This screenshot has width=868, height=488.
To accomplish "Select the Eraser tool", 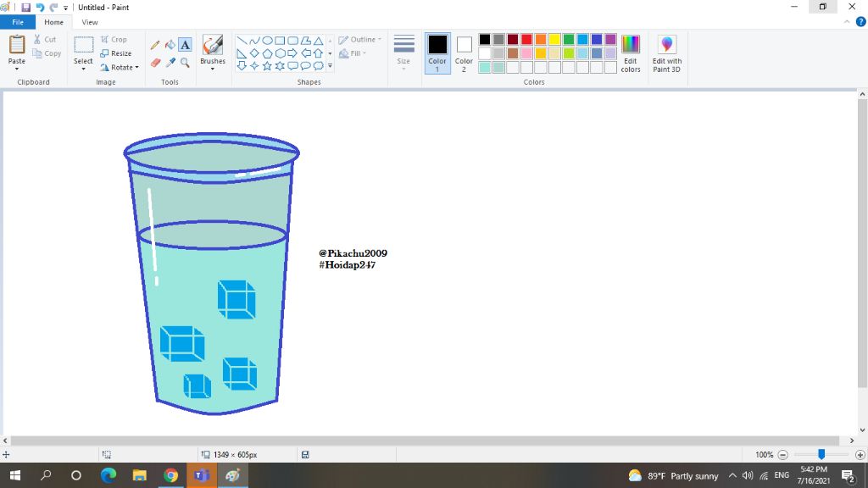I will [x=156, y=63].
